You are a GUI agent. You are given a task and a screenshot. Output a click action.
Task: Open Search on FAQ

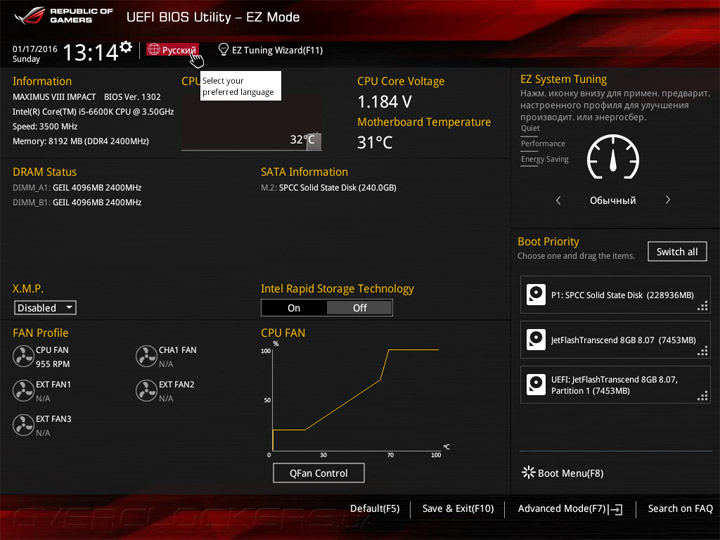coord(680,509)
